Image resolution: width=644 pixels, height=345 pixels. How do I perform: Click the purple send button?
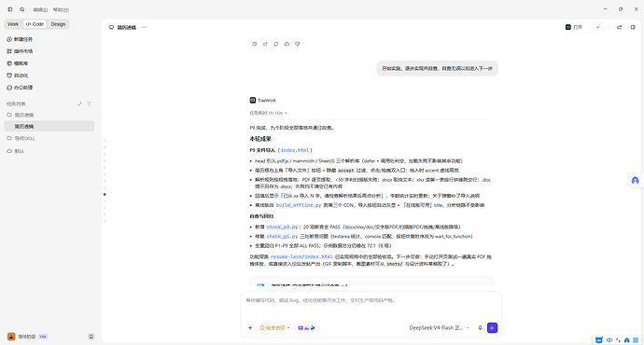click(492, 328)
